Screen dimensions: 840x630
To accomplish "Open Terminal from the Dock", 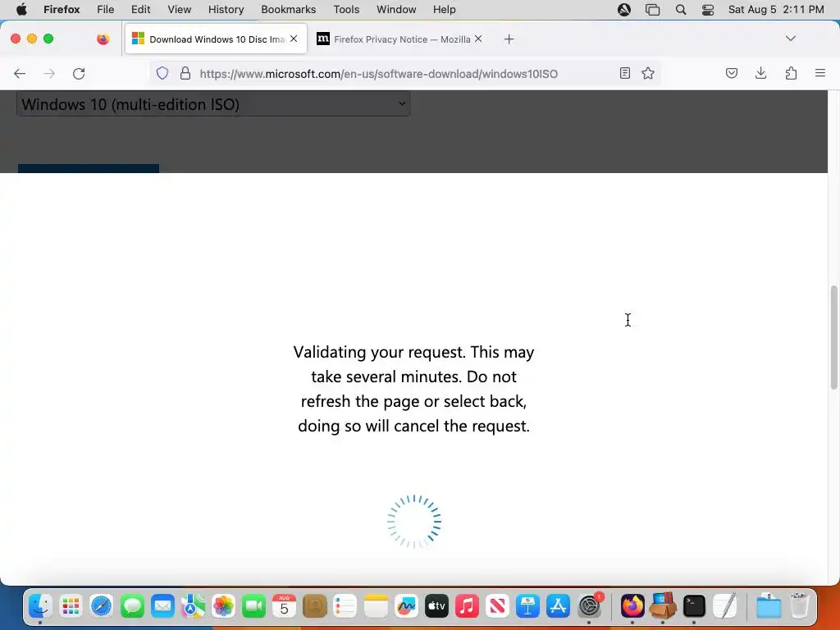I will point(694,606).
